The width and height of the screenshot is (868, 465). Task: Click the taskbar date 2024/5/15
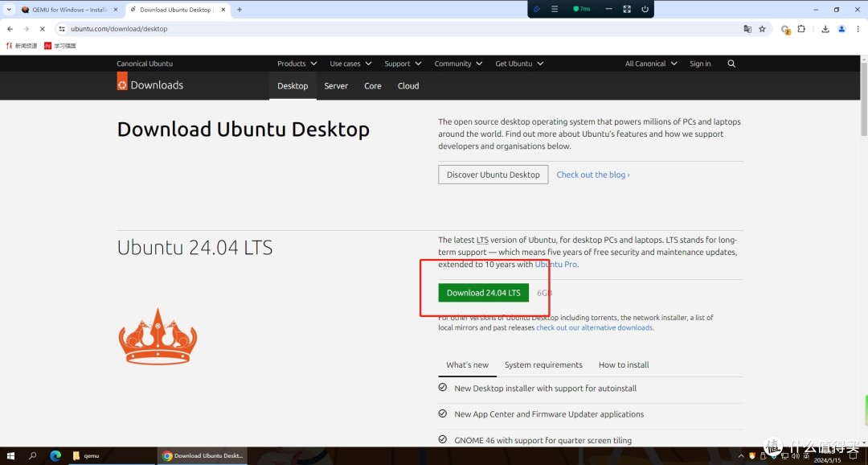[828, 460]
